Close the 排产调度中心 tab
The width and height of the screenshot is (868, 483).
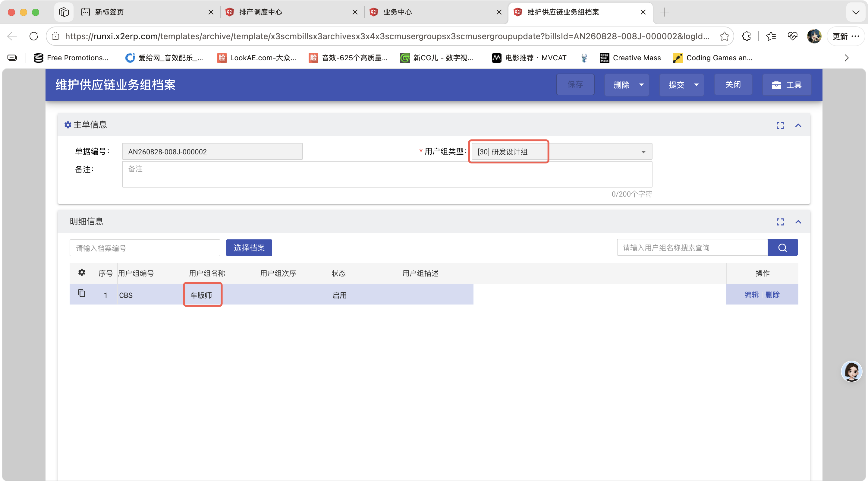(355, 12)
